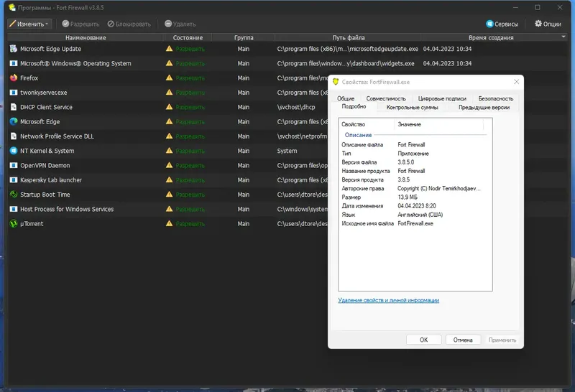
Task: Expand the Изменить dropdown menu
Action: (30, 24)
